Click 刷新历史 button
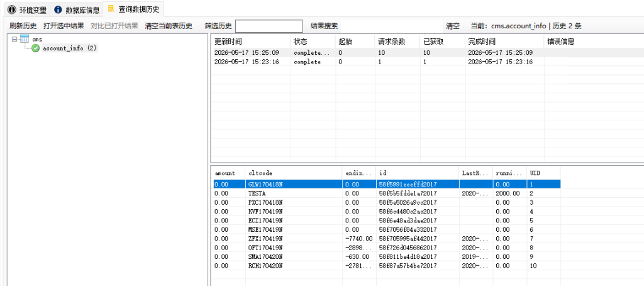 (x=23, y=26)
